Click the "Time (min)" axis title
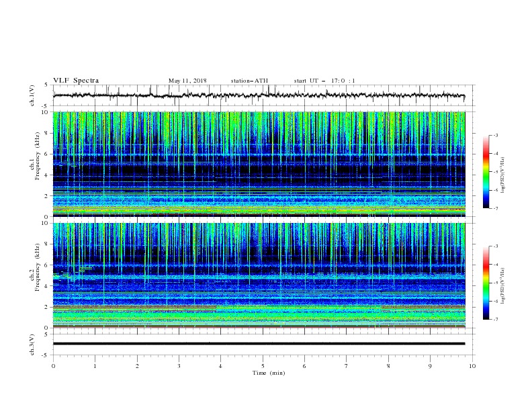Image resolution: width=532 pixels, height=411 pixels. pyautogui.click(x=269, y=373)
